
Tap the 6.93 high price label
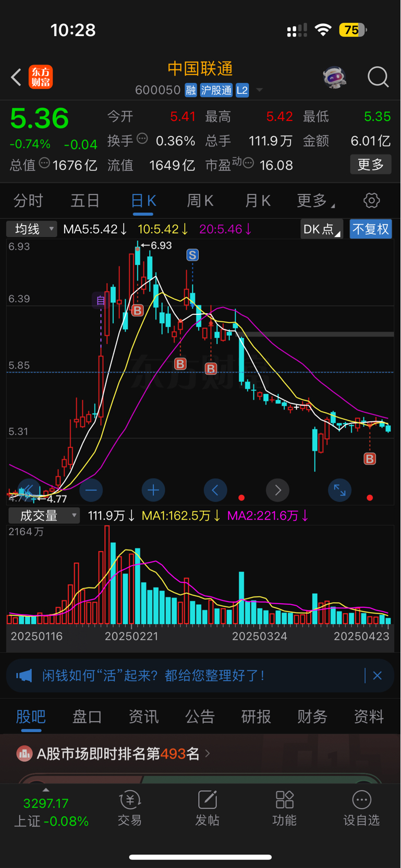point(161,245)
